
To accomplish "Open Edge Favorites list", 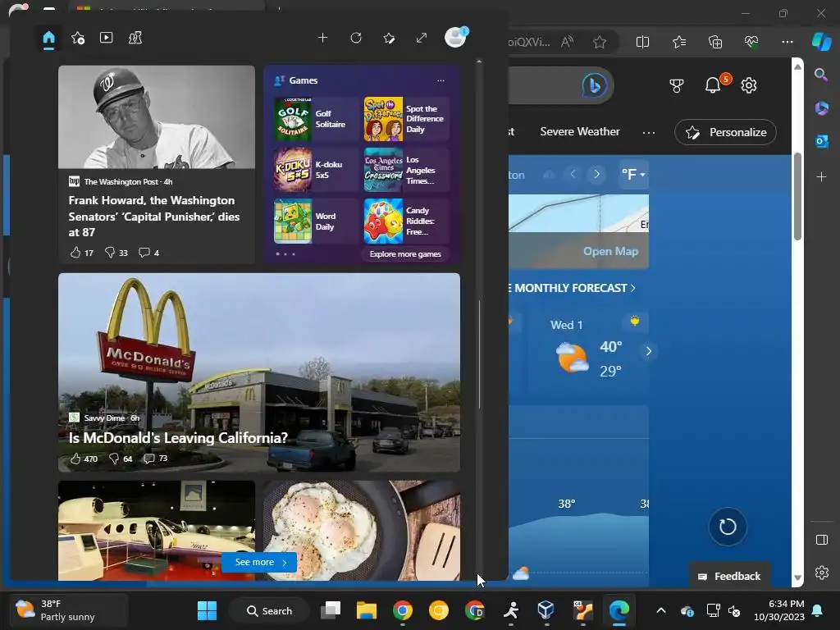I will click(x=678, y=42).
